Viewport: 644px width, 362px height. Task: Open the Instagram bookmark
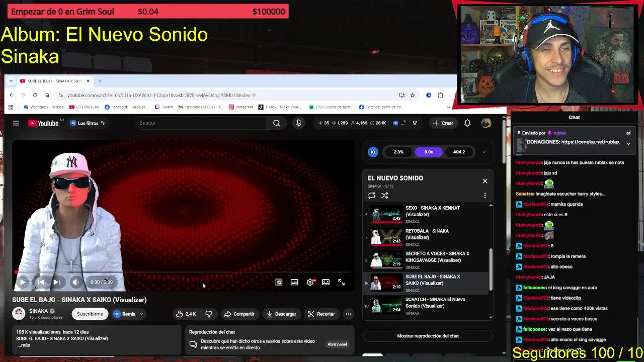tap(241, 107)
